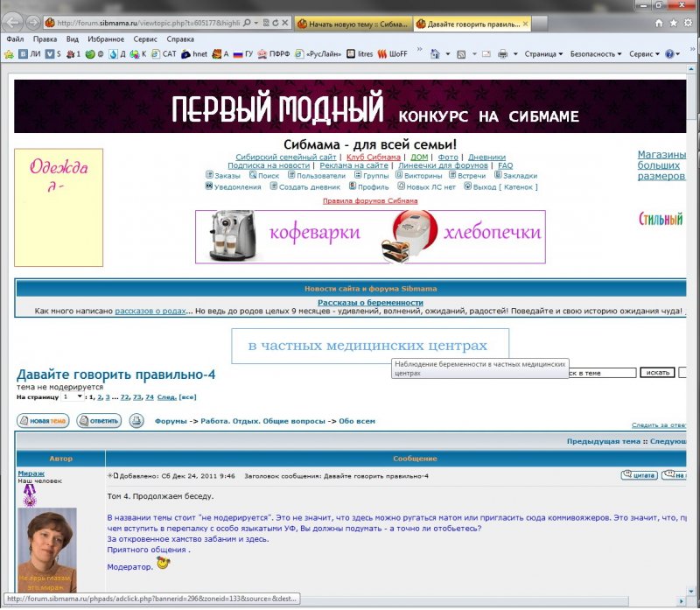
Task: Click the vertical scrollbar down arrow
Action: point(691,592)
